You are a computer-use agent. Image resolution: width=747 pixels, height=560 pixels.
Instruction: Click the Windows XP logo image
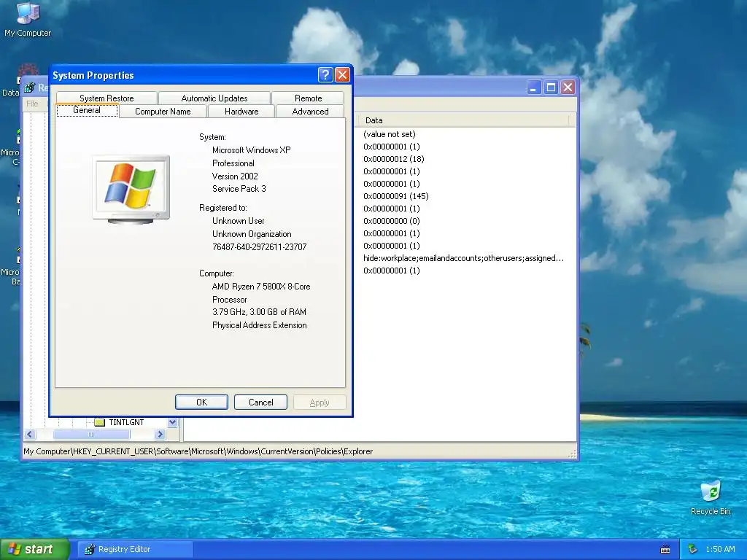[131, 190]
